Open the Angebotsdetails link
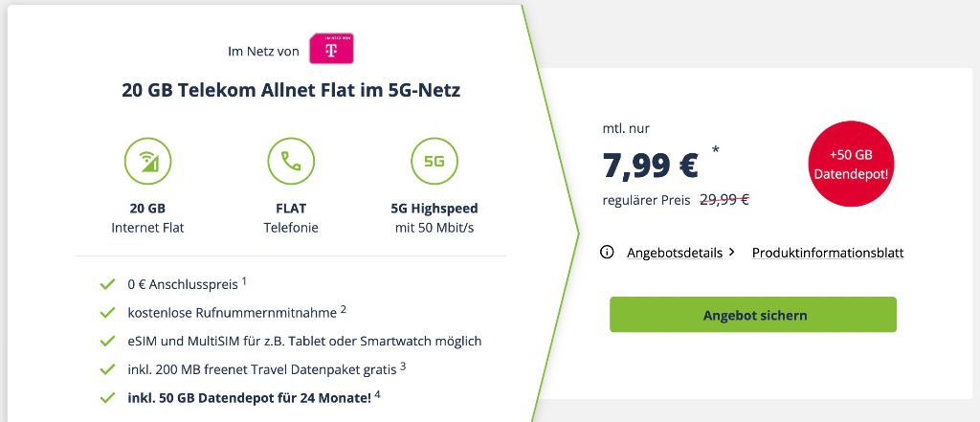 [675, 253]
